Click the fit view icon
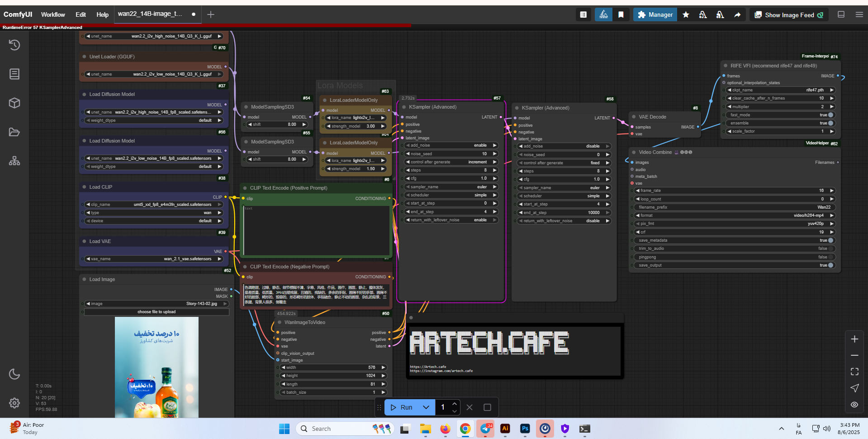 [x=854, y=372]
